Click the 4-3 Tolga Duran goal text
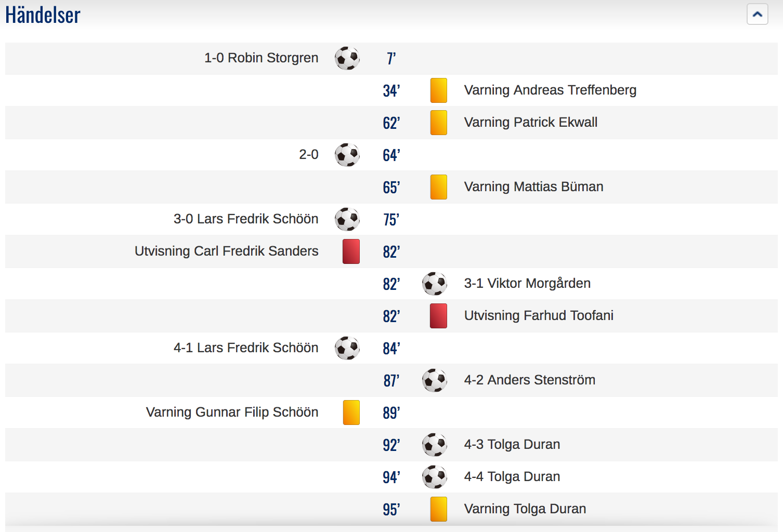Viewport: 783px width, 532px height. coord(512,444)
